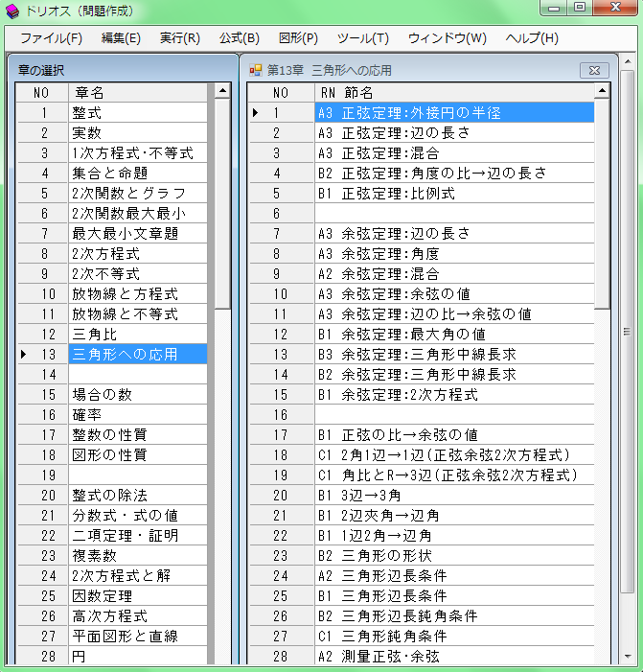The height and width of the screenshot is (672, 643).
Task: Open the ウィンドウ(W) menu
Action: tap(448, 38)
